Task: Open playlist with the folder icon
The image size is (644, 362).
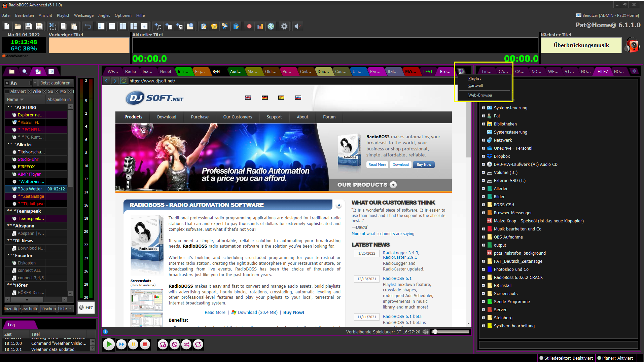Action: [17, 26]
